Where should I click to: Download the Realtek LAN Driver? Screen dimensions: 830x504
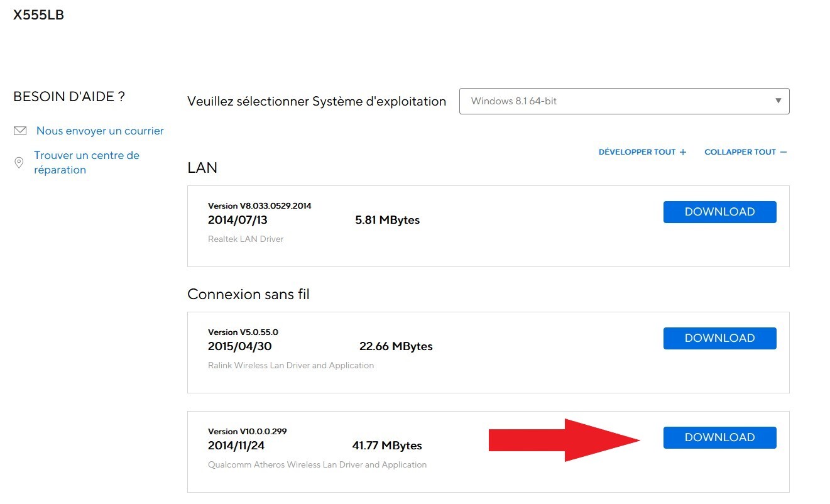coord(719,212)
